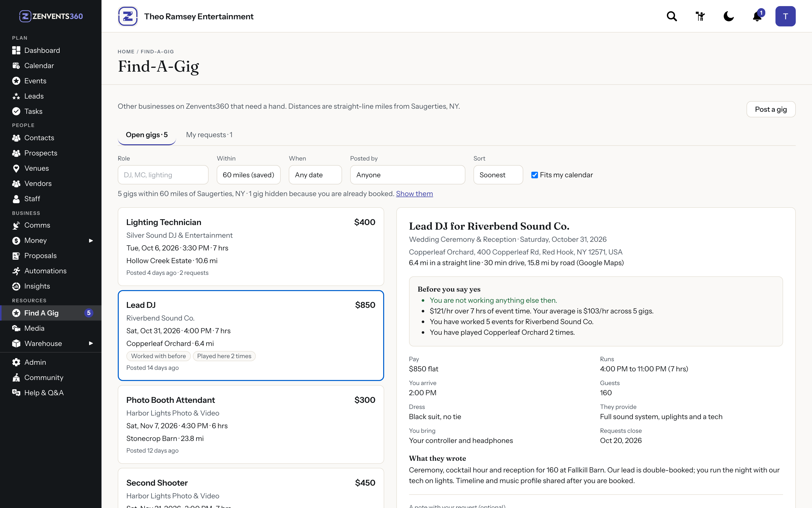Viewport: 812px width, 508px height.
Task: Open Calendar from the sidebar
Action: click(x=51, y=66)
